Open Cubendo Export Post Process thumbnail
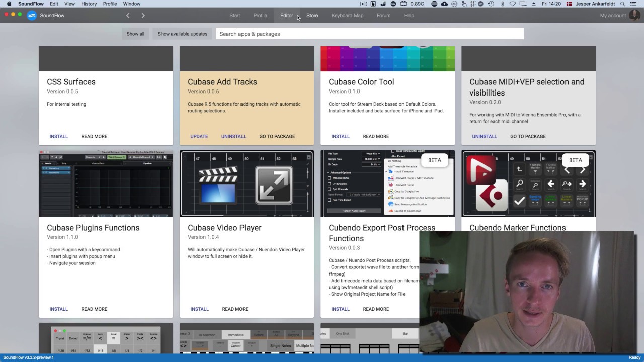Viewport: 644px width, 362px height. coord(387,184)
